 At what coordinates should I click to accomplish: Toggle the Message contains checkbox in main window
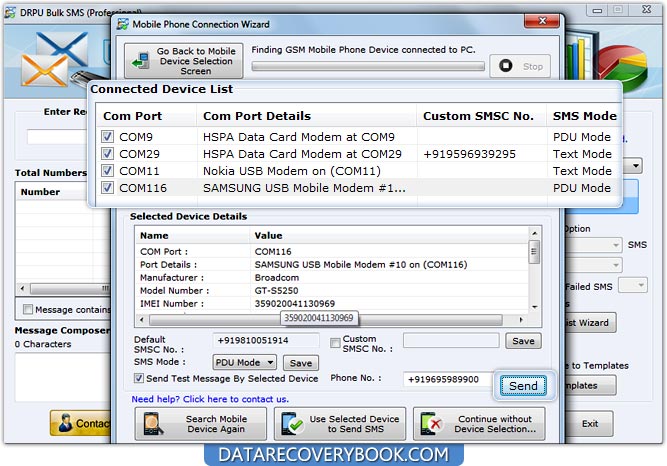click(x=28, y=309)
